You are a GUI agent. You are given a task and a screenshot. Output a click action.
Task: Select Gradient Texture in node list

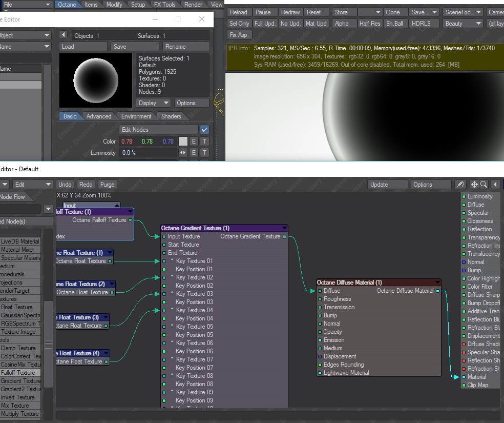coord(20,381)
